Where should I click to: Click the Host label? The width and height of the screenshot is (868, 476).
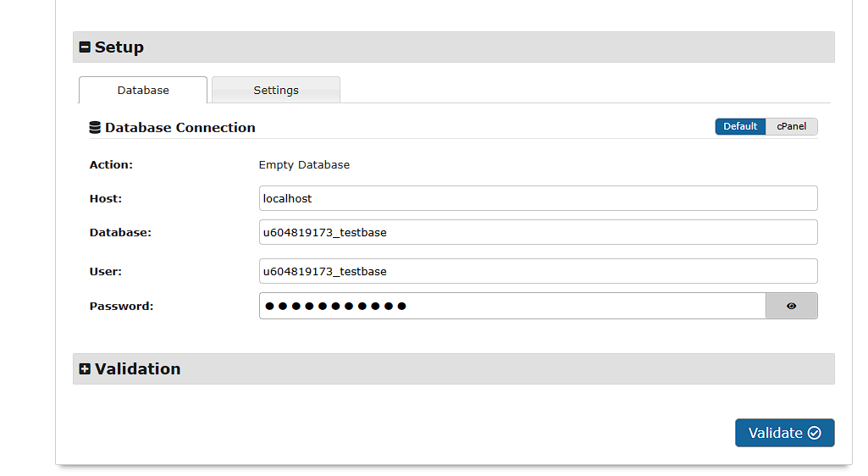click(x=106, y=198)
